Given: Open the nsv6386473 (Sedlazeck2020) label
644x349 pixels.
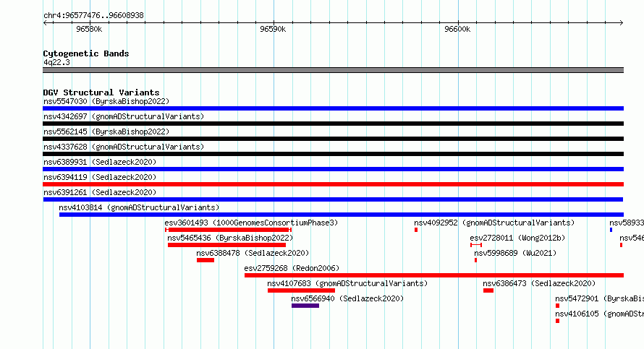Looking at the screenshot, I should click(x=539, y=283).
